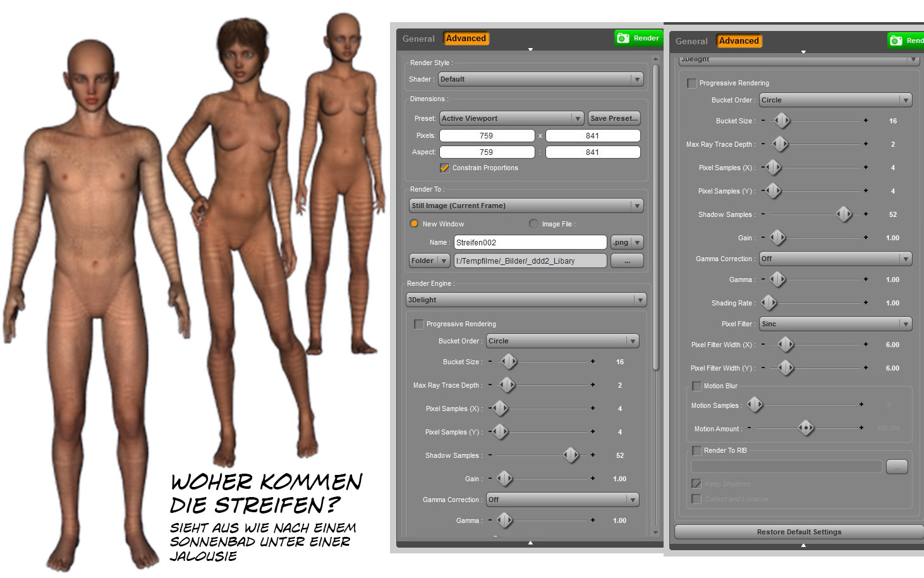The height and width of the screenshot is (578, 924).
Task: Open the Folder dropdown button
Action: [429, 261]
